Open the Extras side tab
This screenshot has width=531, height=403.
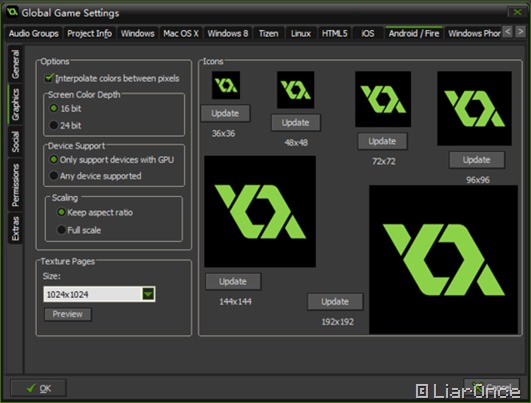tap(16, 228)
